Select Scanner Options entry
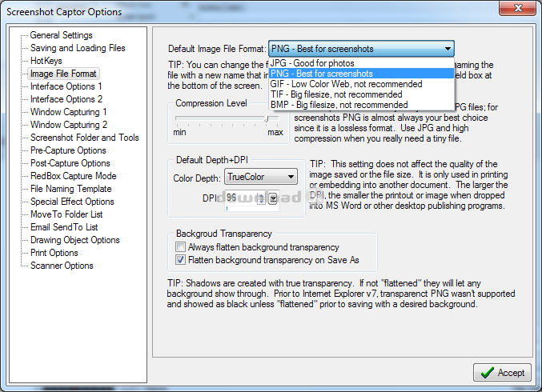Viewport: 542px width, 392px height. [62, 266]
